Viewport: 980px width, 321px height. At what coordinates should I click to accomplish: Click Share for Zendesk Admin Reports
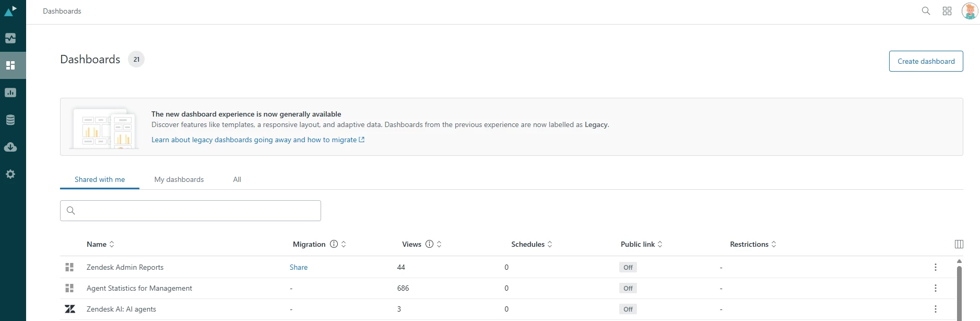pos(299,267)
